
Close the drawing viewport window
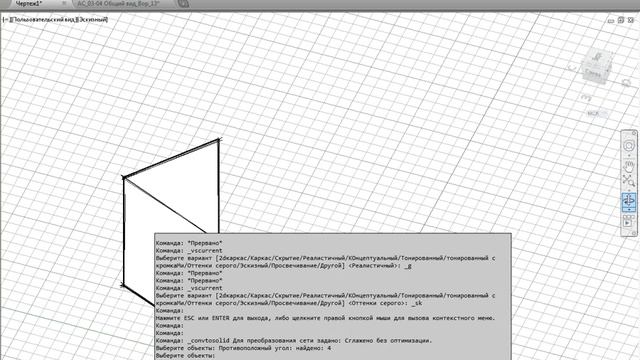click(631, 20)
